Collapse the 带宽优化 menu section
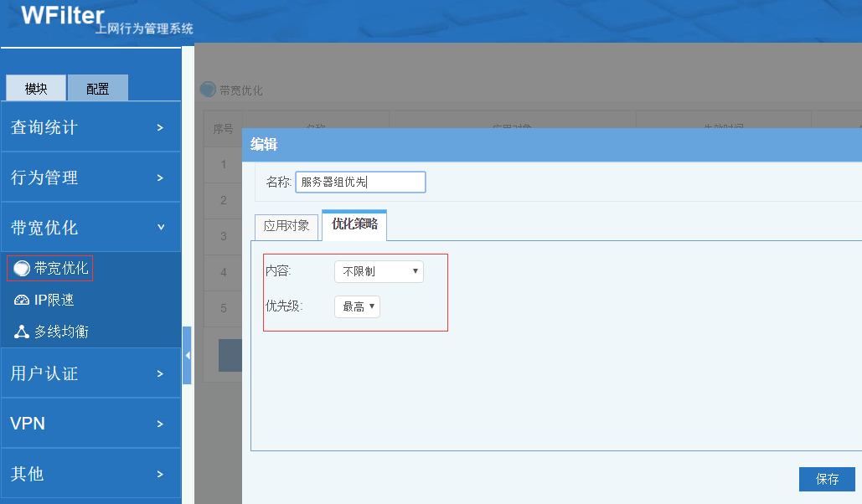 pyautogui.click(x=90, y=228)
